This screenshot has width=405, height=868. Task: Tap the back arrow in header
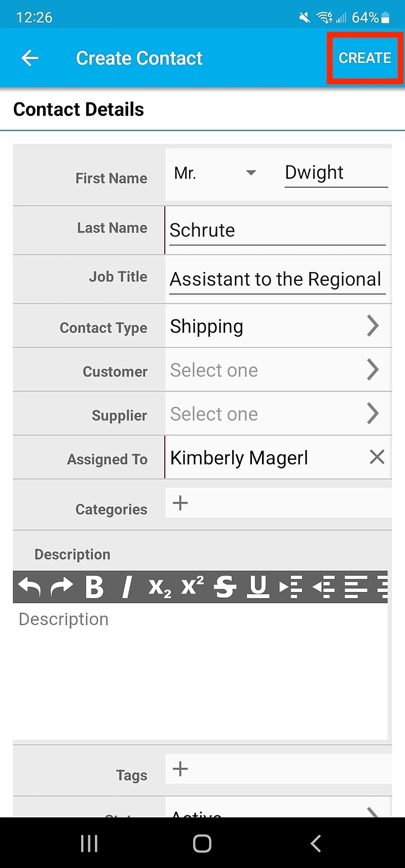coord(30,58)
